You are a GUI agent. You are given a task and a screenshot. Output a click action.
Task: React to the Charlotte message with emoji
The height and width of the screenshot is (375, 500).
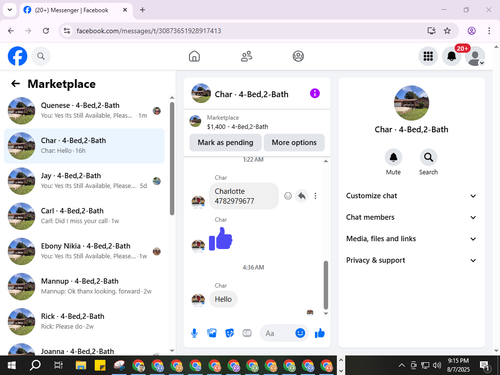(288, 196)
